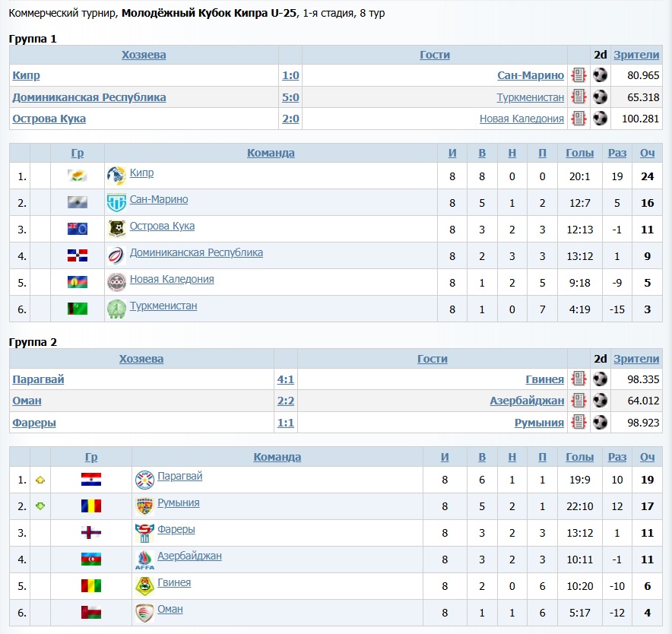Click the Paraguay team emblem in standings
This screenshot has width=672, height=634.
144,480
